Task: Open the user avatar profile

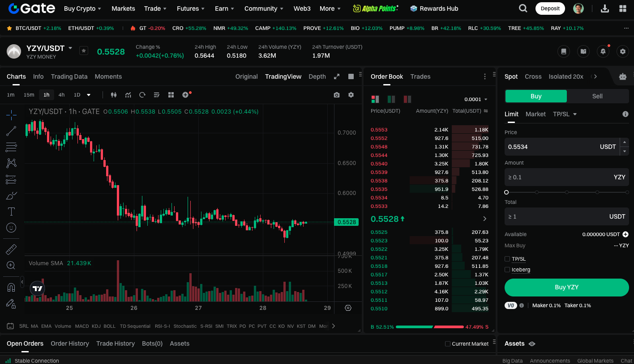Action: click(x=578, y=8)
